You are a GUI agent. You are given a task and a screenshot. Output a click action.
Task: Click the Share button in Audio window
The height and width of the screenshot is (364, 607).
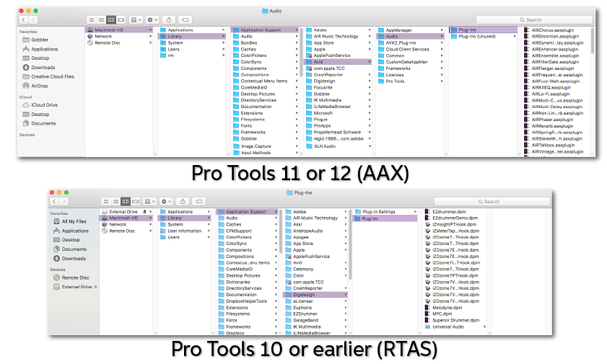(x=169, y=19)
